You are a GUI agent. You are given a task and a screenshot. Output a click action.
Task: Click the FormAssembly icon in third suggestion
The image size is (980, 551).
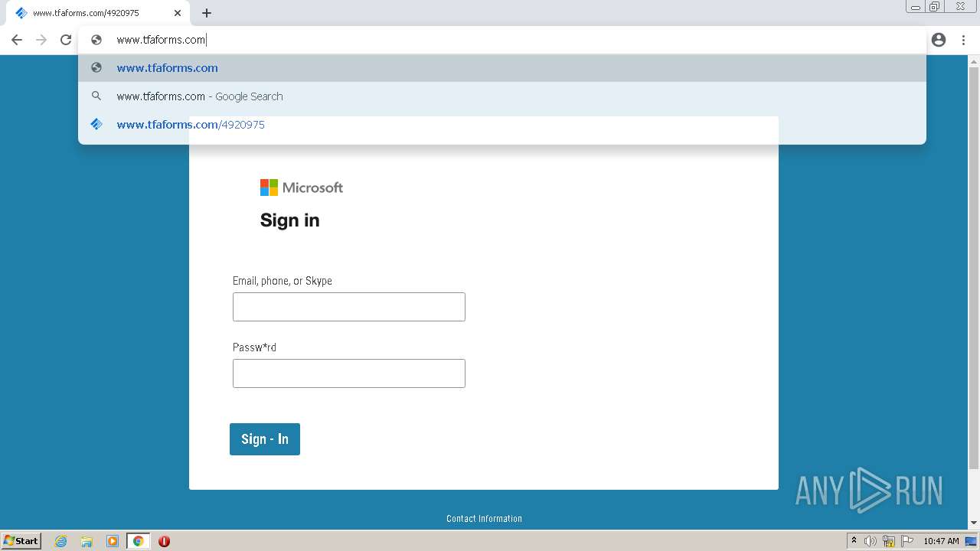tap(96, 124)
